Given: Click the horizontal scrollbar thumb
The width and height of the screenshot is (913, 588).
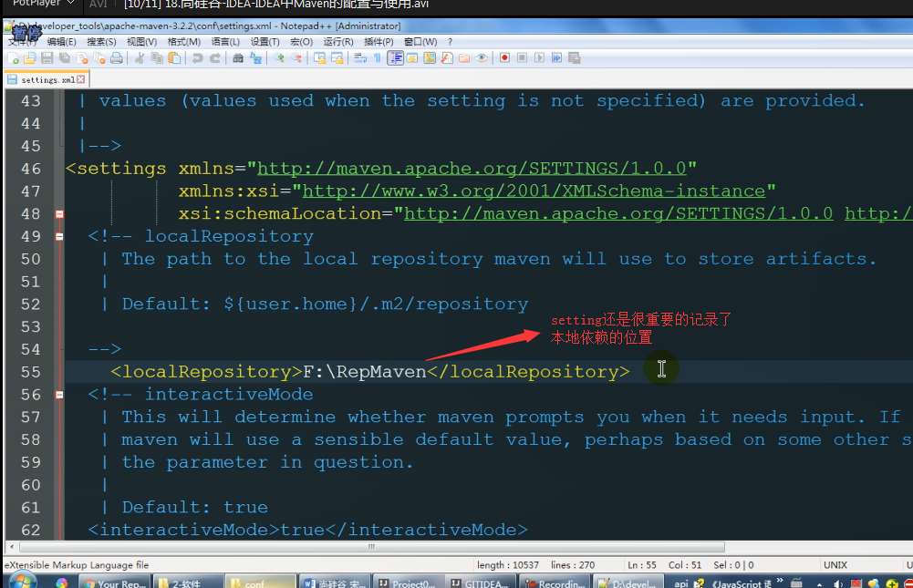Looking at the screenshot, I should pos(372,547).
